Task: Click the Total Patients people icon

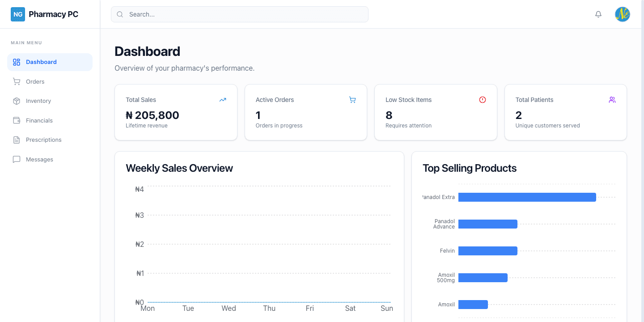Action: 612,100
